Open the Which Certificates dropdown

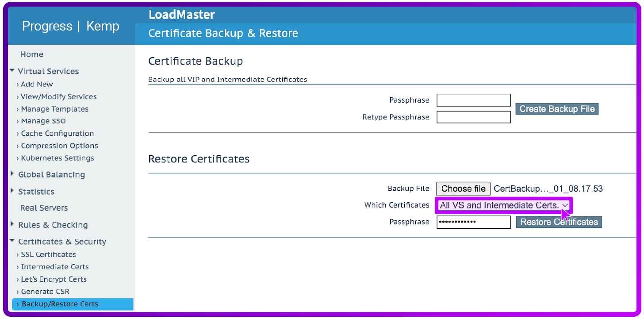click(504, 205)
